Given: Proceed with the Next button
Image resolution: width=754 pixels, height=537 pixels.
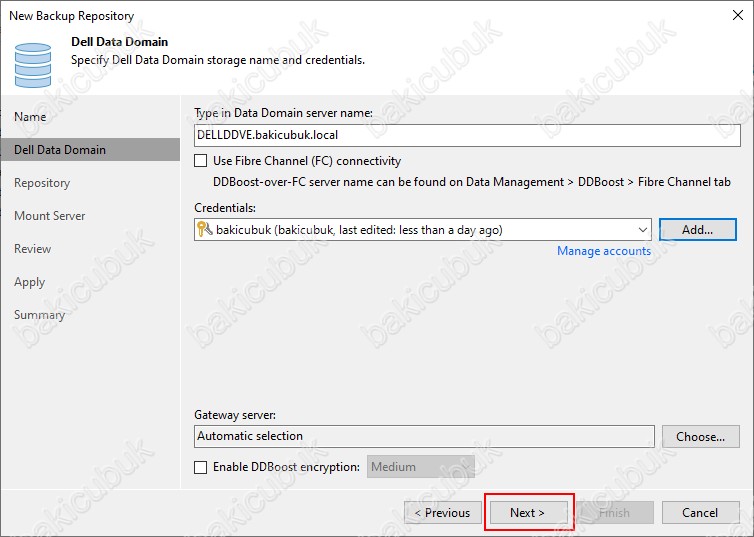Looking at the screenshot, I should (x=528, y=513).
